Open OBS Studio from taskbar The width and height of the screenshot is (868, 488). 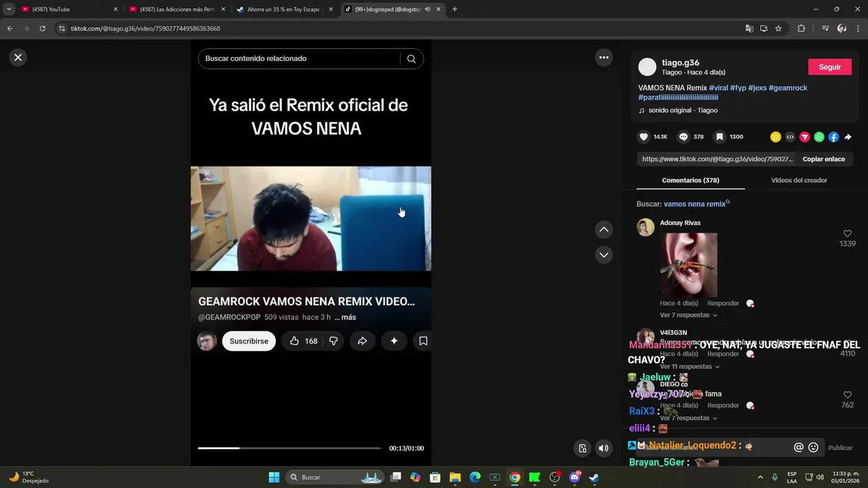[555, 477]
